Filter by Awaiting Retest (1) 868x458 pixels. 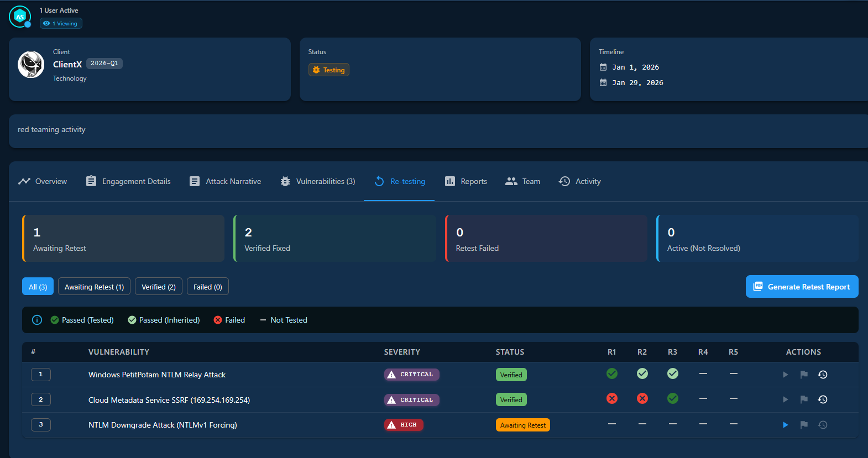[x=95, y=287]
